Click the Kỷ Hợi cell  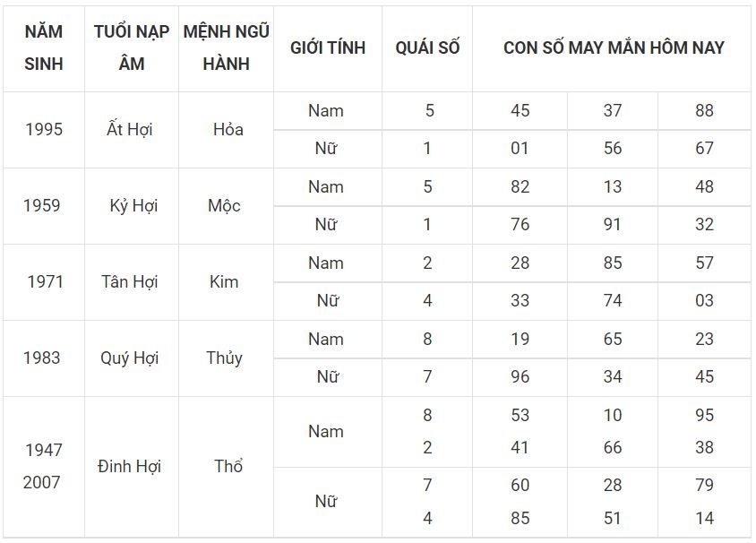(133, 205)
